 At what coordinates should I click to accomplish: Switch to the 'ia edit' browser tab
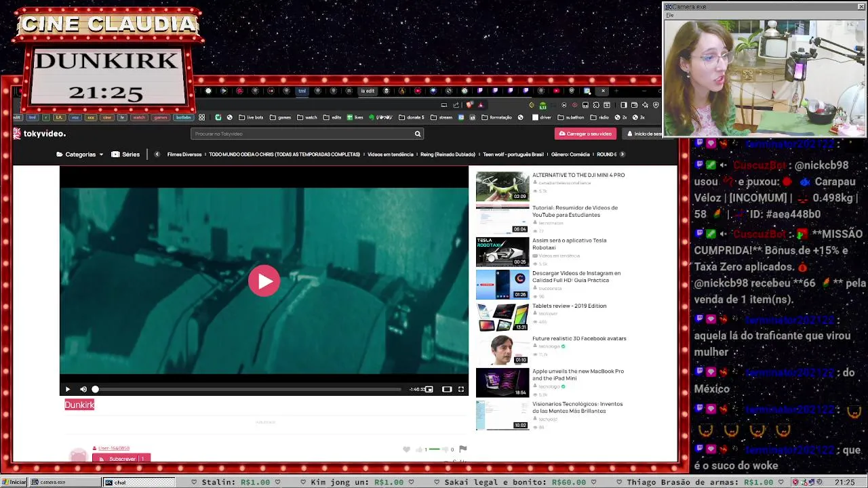pos(368,91)
